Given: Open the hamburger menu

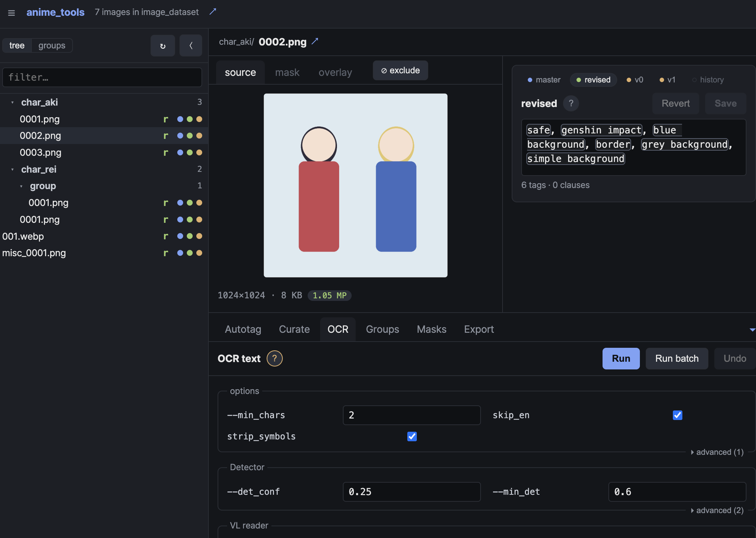Looking at the screenshot, I should tap(11, 13).
